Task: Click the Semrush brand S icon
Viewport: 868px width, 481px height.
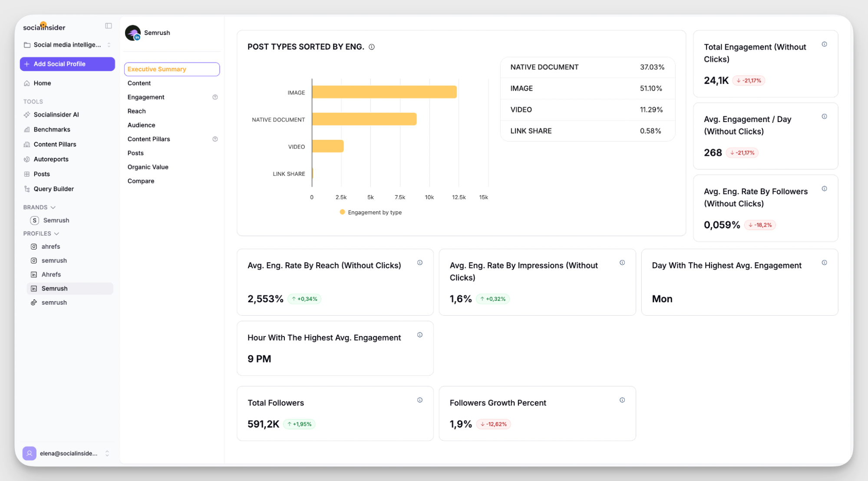Action: click(x=35, y=220)
